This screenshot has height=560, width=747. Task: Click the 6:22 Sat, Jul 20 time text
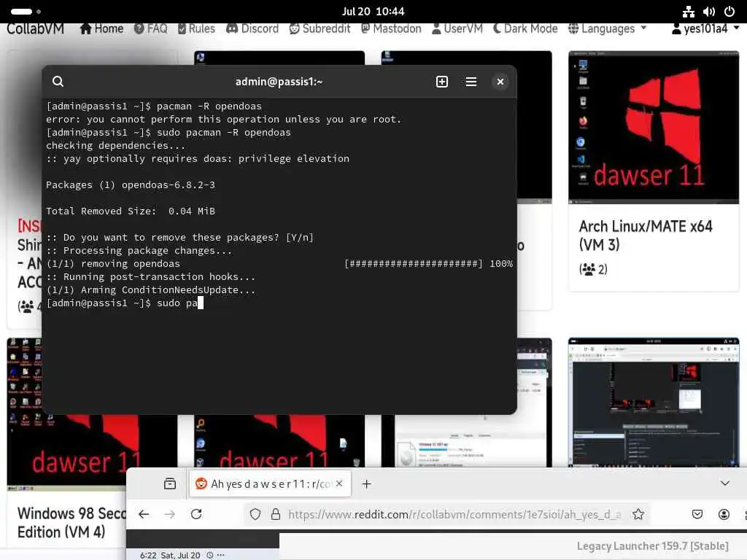point(169,555)
